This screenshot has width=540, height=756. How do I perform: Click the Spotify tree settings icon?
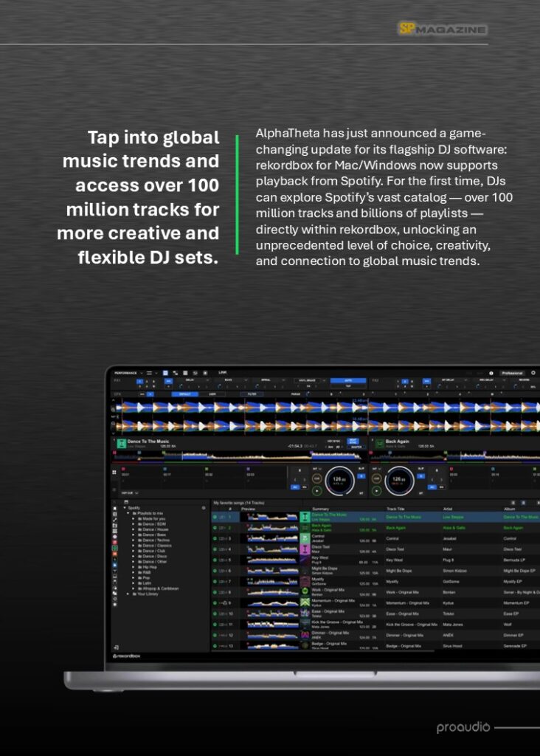click(x=204, y=508)
